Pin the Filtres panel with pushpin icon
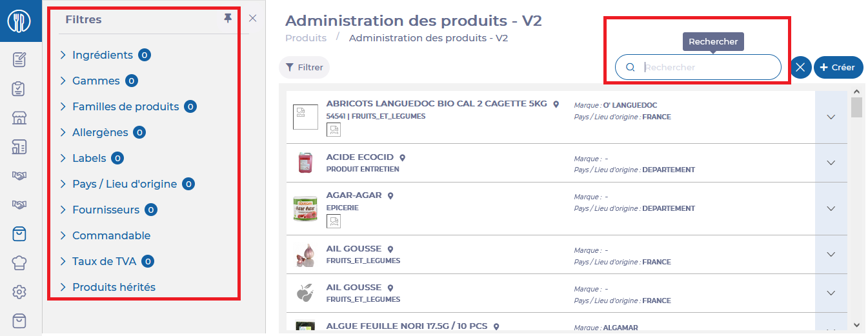Image resolution: width=868 pixels, height=336 pixels. coord(227,19)
